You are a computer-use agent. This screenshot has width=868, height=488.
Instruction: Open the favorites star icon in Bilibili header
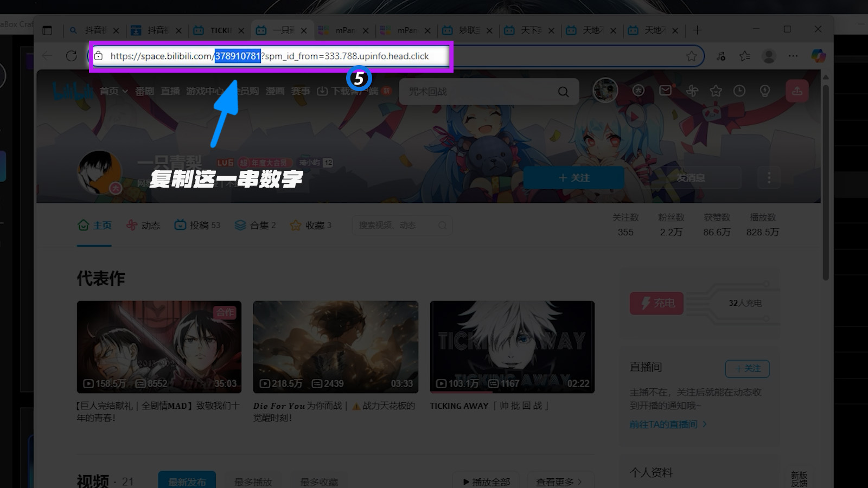[x=716, y=91]
